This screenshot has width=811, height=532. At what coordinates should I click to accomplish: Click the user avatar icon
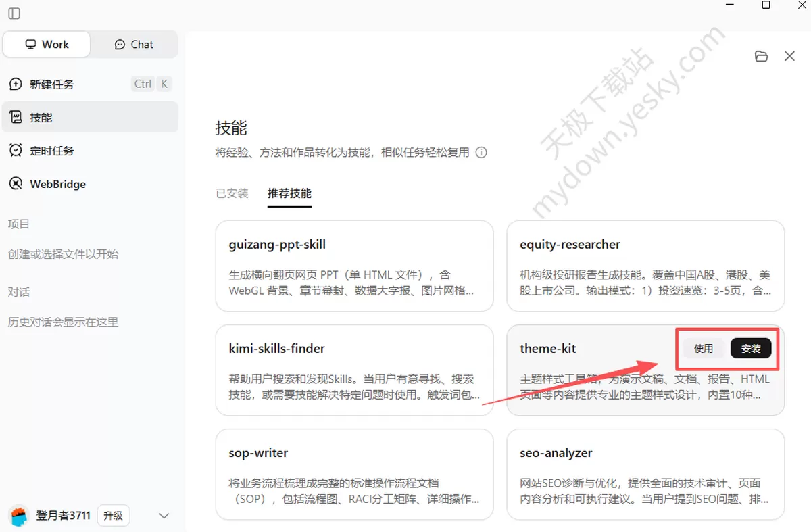pos(19,516)
